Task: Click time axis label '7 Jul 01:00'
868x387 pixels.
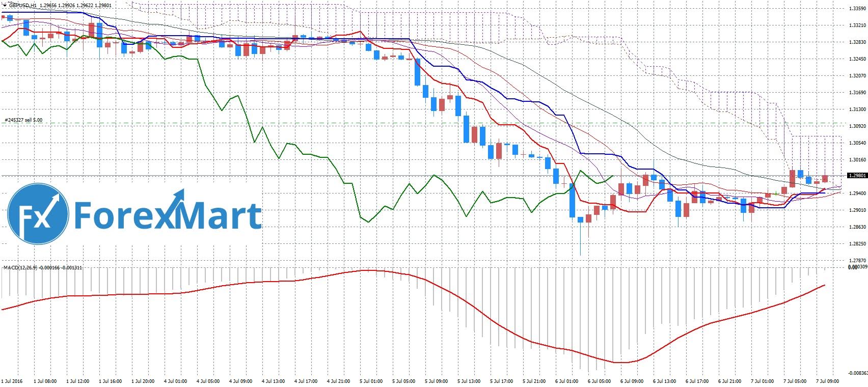Action: coord(762,381)
